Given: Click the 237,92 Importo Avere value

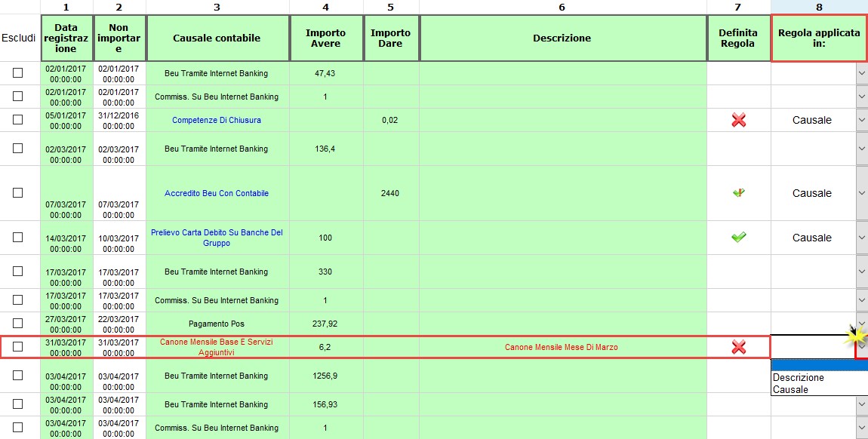Looking at the screenshot, I should pos(325,324).
